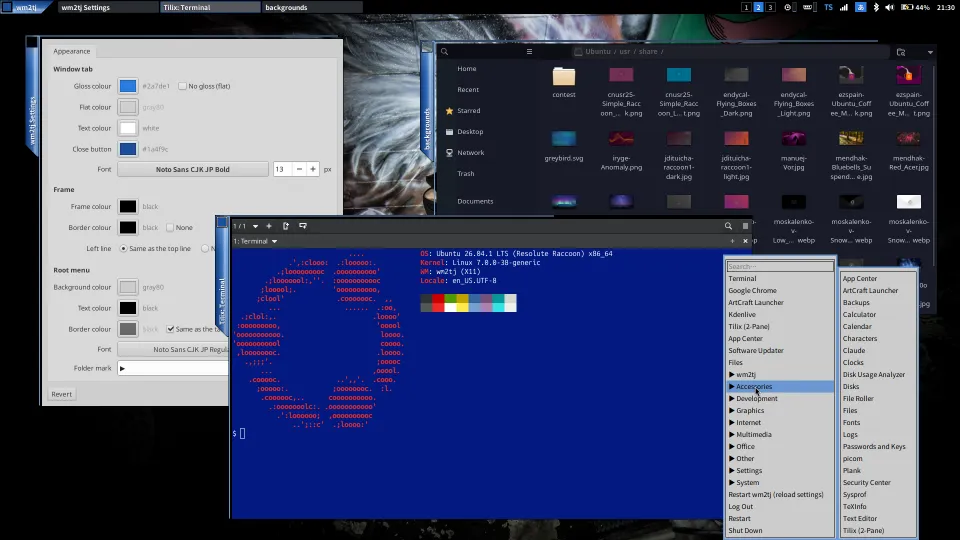Open the session switcher dropdown in Tilix

pos(255,226)
